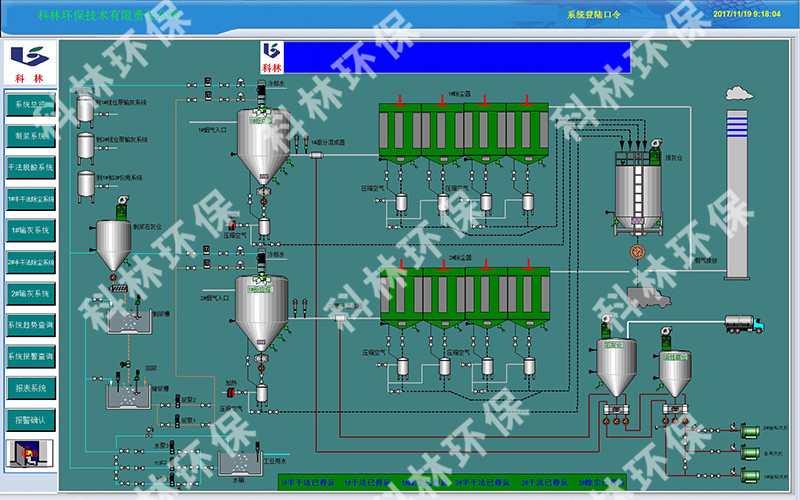Image resolution: width=800 pixels, height=500 pixels.
Task: Click the gray ash transport truck icon
Action: (x=648, y=295)
